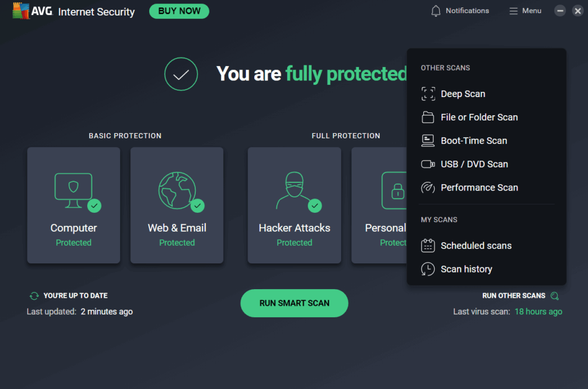
Task: Click the Performance Scan gauge icon
Action: [x=428, y=188]
